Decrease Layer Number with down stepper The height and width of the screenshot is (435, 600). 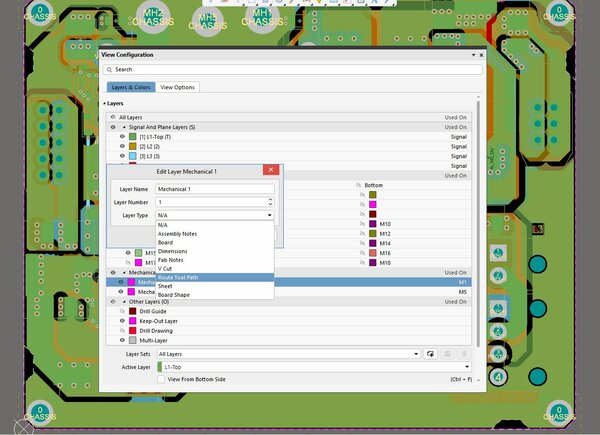tap(270, 204)
